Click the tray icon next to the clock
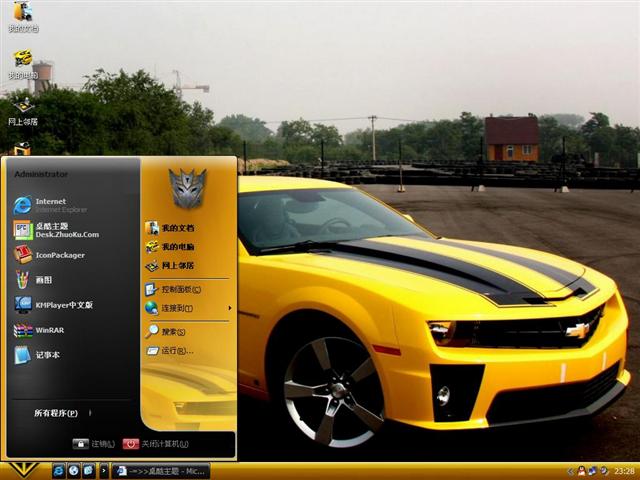Viewport: 640px width, 480px height. point(604,471)
